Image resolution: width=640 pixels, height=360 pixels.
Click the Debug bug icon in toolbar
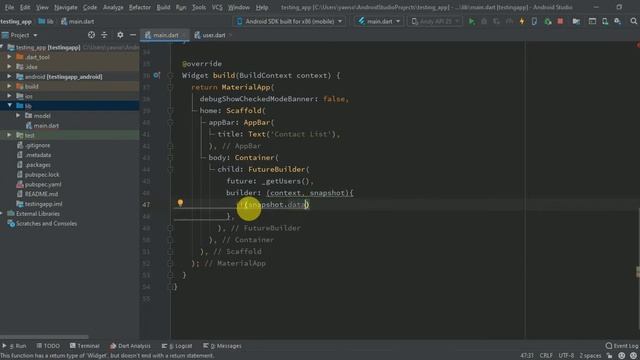point(484,21)
